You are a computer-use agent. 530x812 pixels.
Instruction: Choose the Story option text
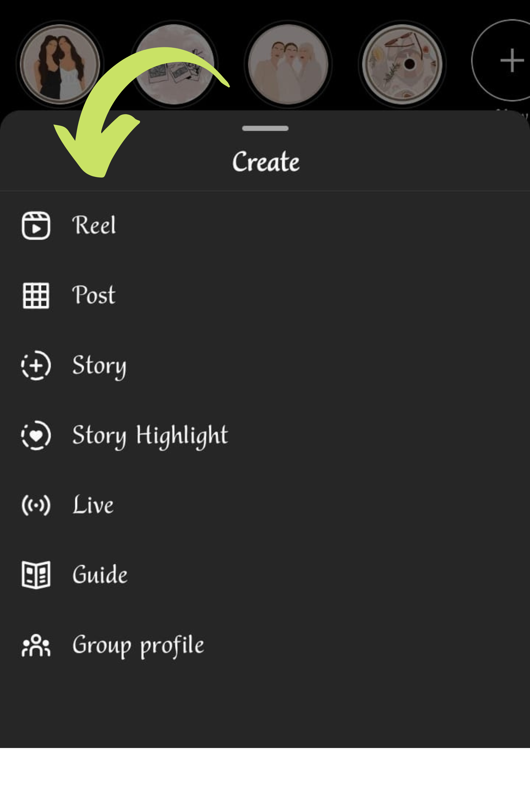pos(99,365)
